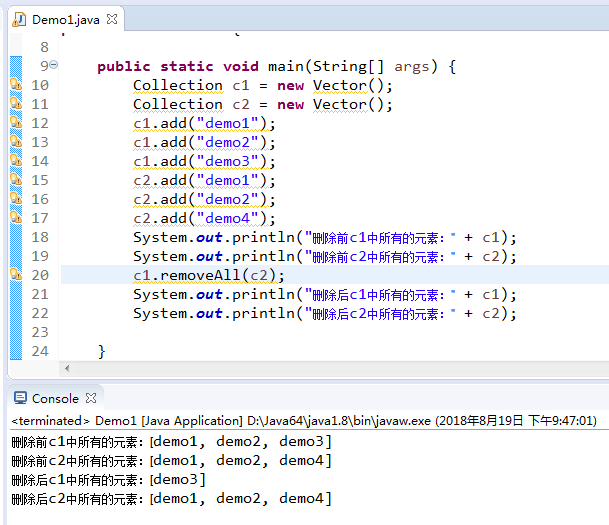Click the "demo4" string on line 17
This screenshot has width=609, height=525.
228,218
